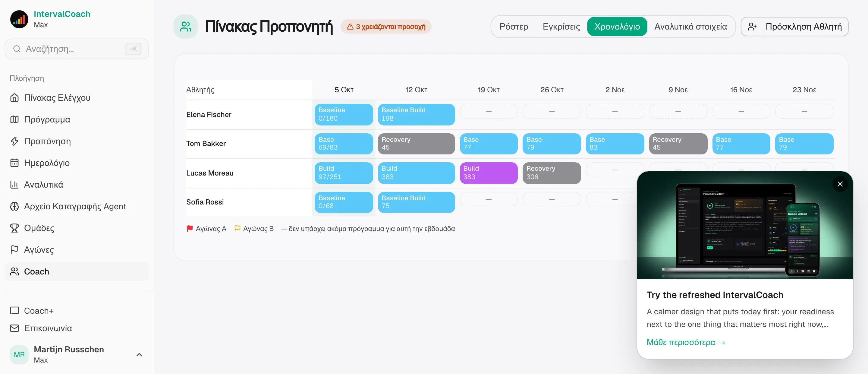The image size is (868, 374).
Task: Open Ομάδες trophy icon
Action: (14, 228)
